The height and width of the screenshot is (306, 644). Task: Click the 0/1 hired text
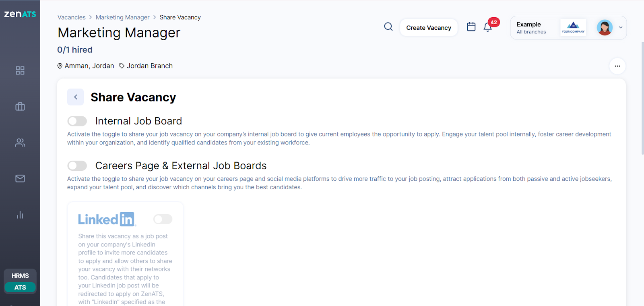pyautogui.click(x=75, y=50)
